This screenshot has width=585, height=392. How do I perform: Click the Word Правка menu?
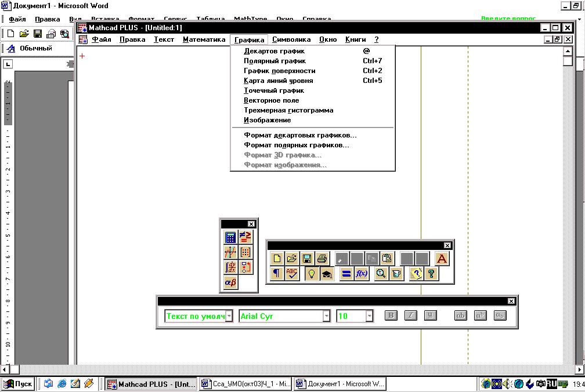pos(48,19)
